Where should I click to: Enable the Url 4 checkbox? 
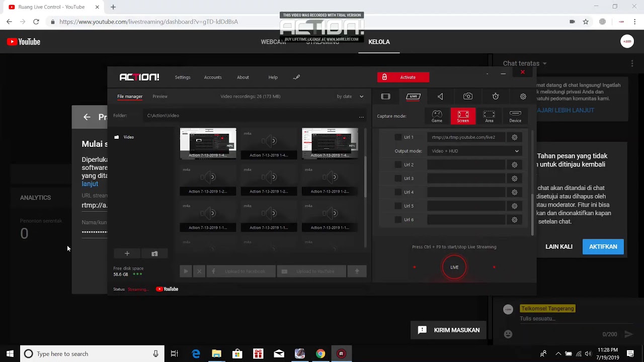pyautogui.click(x=398, y=192)
